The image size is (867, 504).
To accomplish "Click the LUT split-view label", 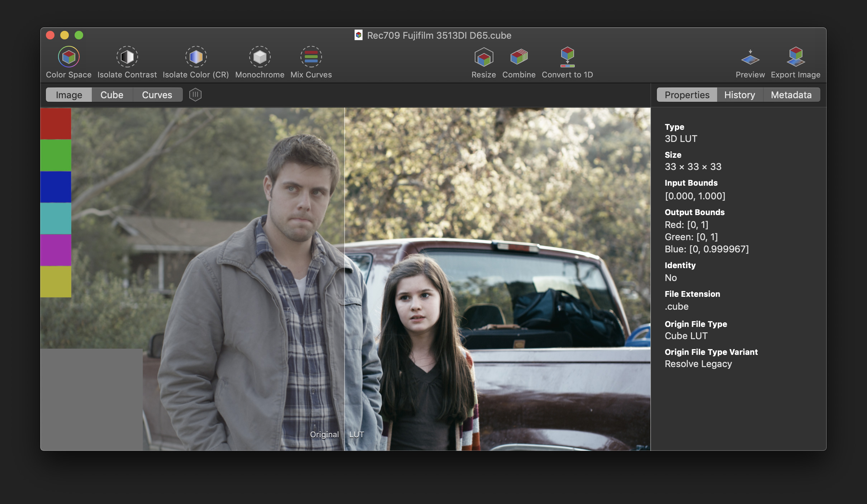I will [x=358, y=434].
